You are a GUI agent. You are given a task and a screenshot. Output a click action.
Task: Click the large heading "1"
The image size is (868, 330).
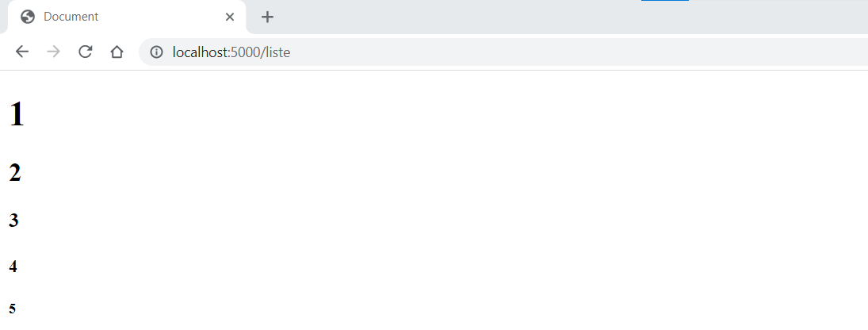pyautogui.click(x=17, y=114)
